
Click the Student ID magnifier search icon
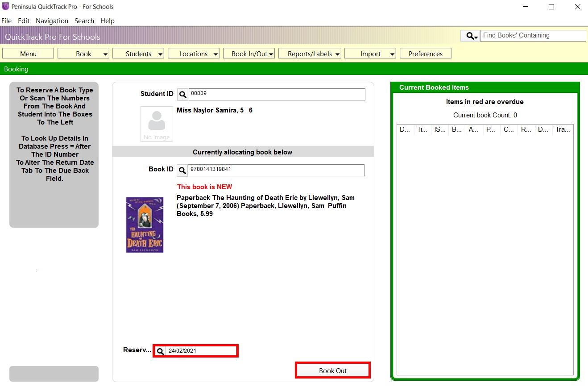click(x=182, y=95)
